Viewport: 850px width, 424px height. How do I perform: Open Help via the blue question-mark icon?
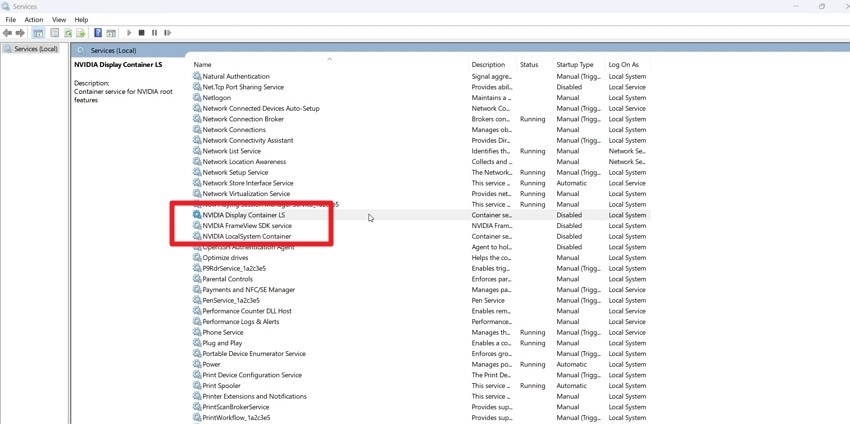[x=98, y=33]
